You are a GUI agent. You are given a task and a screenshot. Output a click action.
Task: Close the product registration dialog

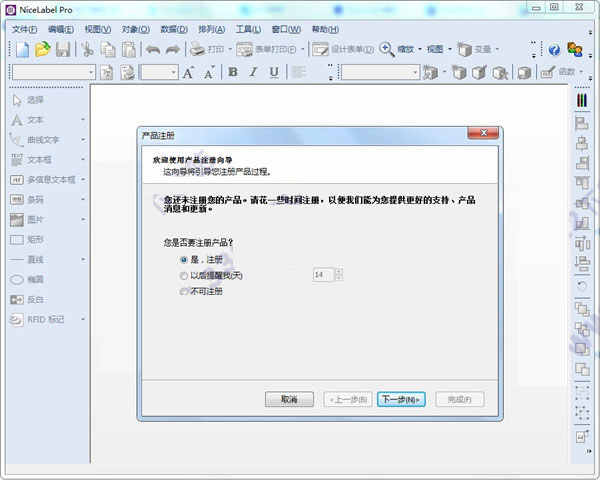tap(483, 133)
